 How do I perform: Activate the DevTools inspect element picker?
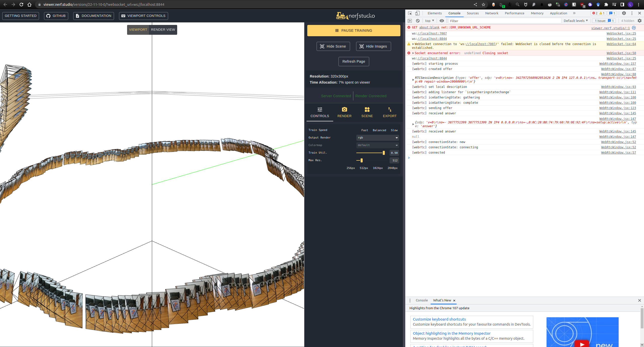pos(410,13)
